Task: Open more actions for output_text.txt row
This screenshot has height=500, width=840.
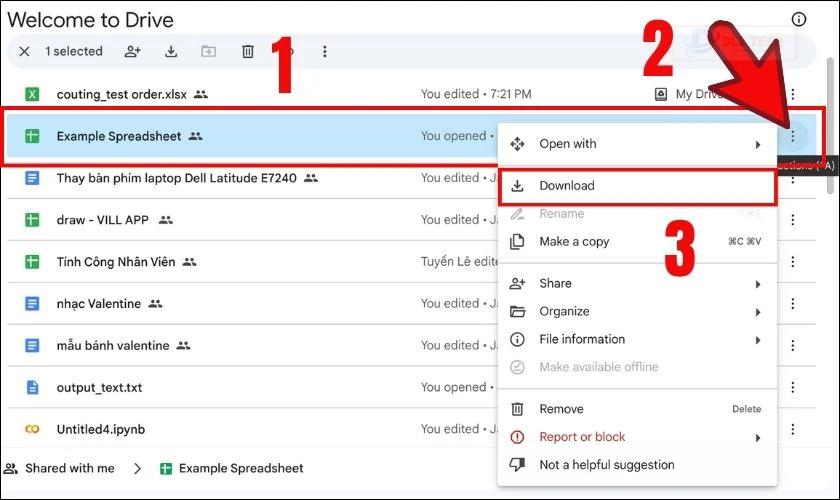Action: tap(792, 387)
